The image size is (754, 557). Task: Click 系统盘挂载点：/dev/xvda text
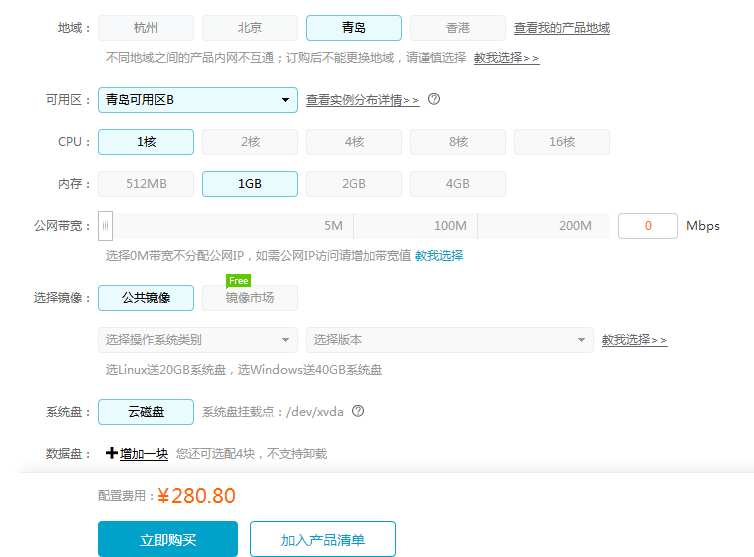[273, 412]
